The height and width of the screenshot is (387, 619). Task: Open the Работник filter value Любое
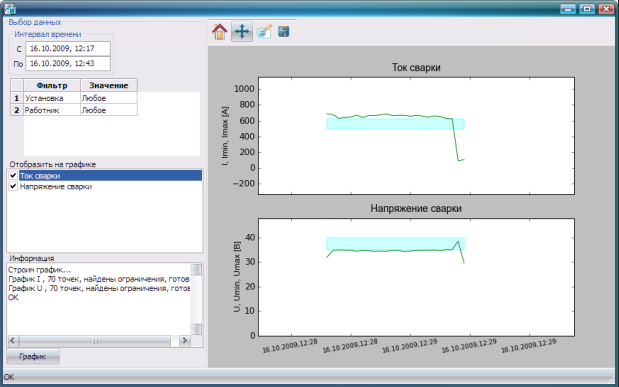(x=109, y=110)
